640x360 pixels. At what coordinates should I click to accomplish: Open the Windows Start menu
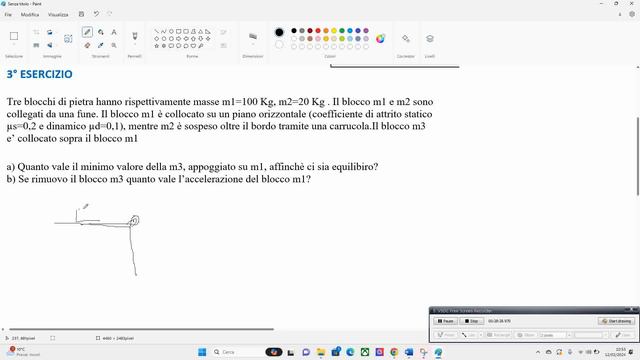tap(202, 352)
